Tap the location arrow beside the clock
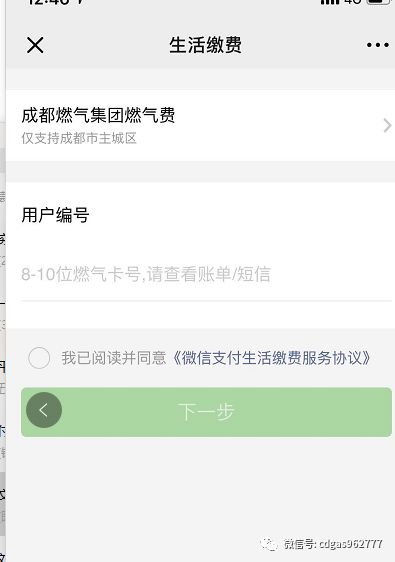This screenshot has height=562, width=395. (81, 2)
